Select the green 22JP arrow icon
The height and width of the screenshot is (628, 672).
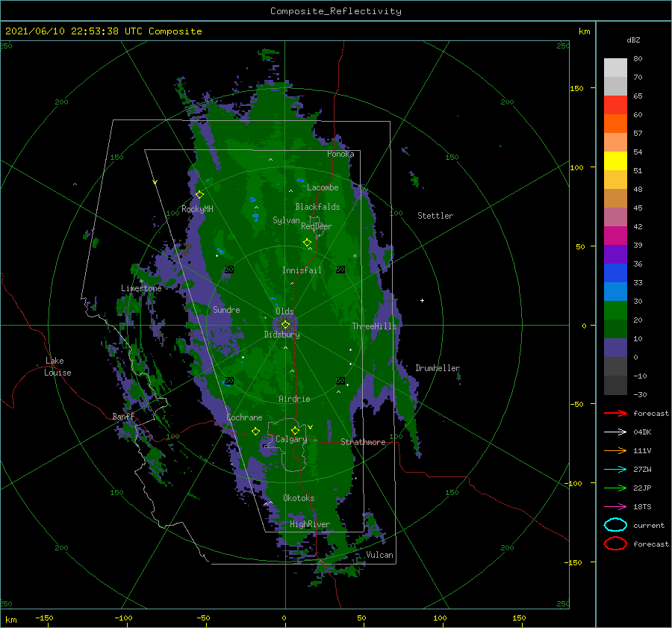pos(615,488)
